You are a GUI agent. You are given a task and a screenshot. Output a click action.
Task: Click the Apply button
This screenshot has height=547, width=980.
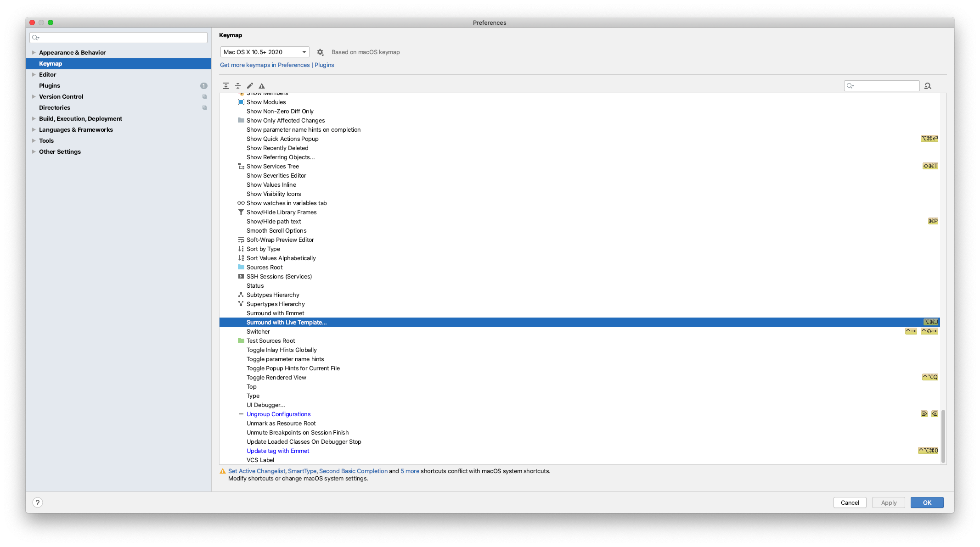[x=889, y=502]
